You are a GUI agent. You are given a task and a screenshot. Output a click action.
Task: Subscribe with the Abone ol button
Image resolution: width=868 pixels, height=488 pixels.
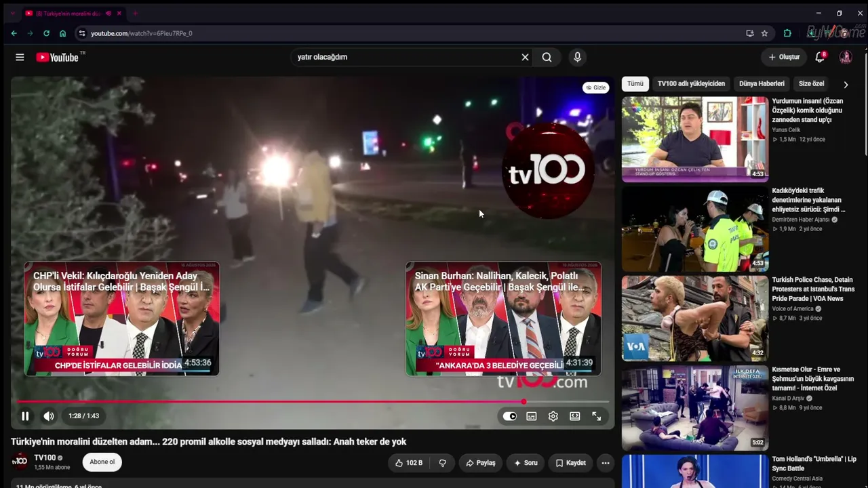pyautogui.click(x=102, y=462)
